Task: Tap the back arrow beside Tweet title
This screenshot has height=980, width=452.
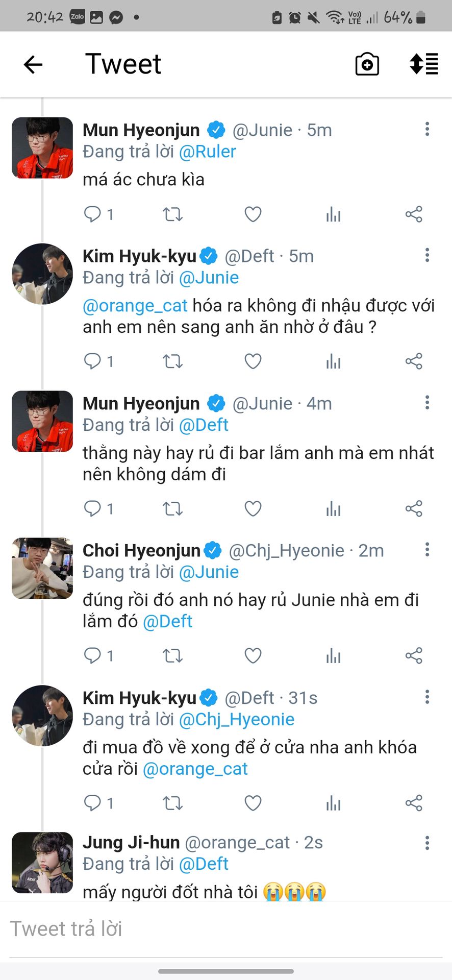Action: point(33,64)
